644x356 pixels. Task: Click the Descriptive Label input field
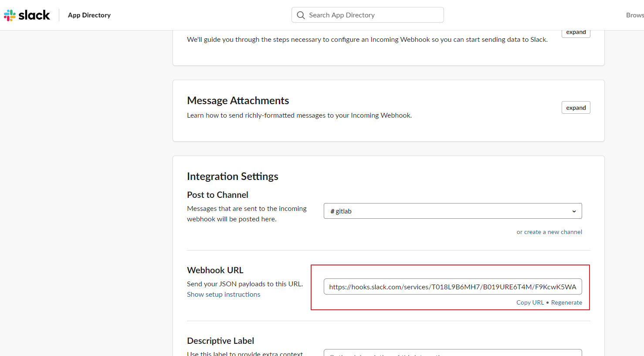click(x=452, y=353)
